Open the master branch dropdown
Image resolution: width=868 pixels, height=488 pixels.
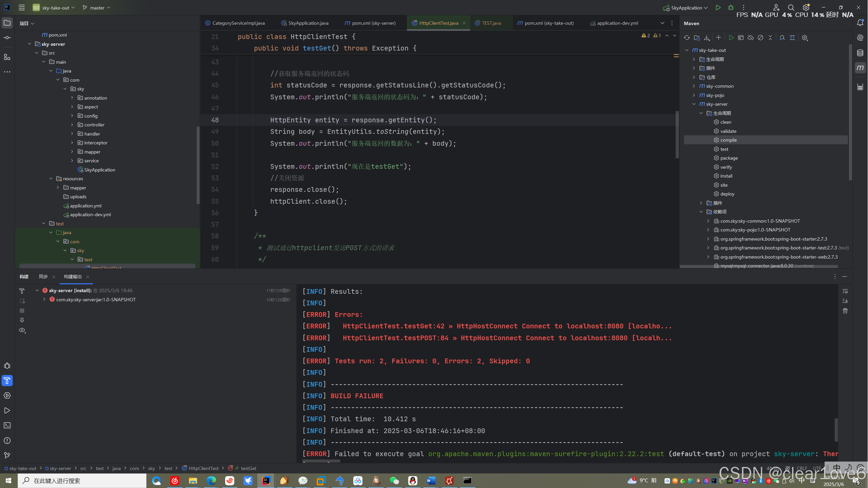pos(97,7)
